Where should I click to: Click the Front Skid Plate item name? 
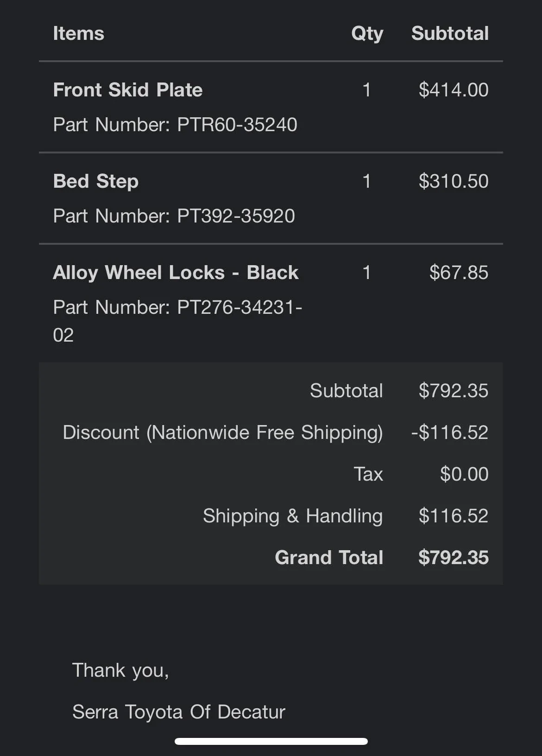point(128,90)
